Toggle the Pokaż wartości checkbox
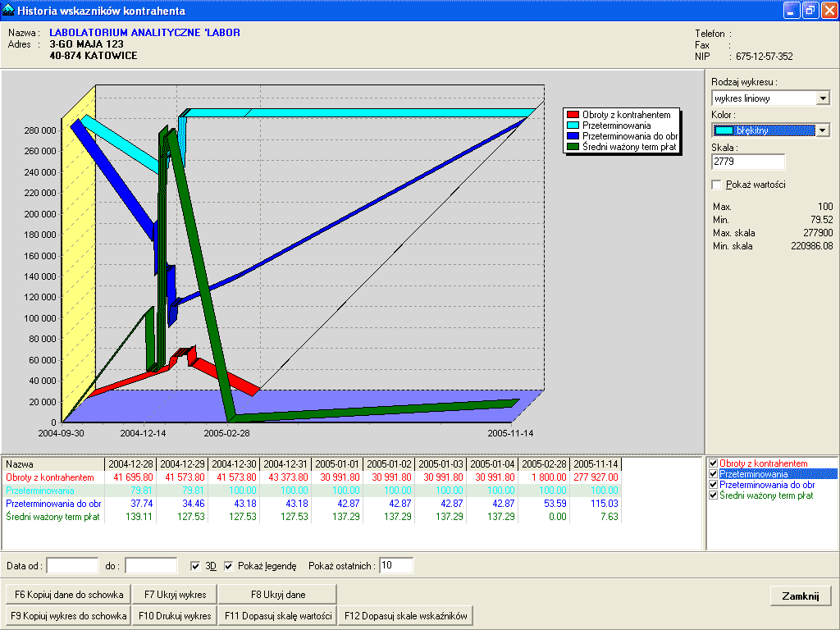This screenshot has width=840, height=630. [x=717, y=185]
